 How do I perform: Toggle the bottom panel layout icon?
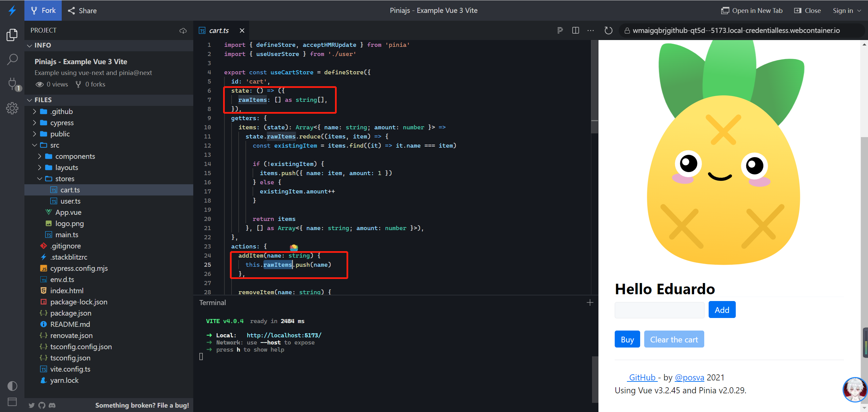point(12,402)
